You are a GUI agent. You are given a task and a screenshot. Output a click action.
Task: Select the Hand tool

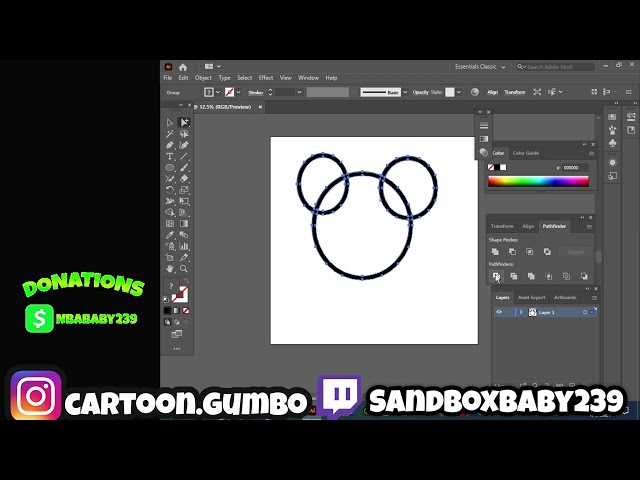[x=170, y=269]
